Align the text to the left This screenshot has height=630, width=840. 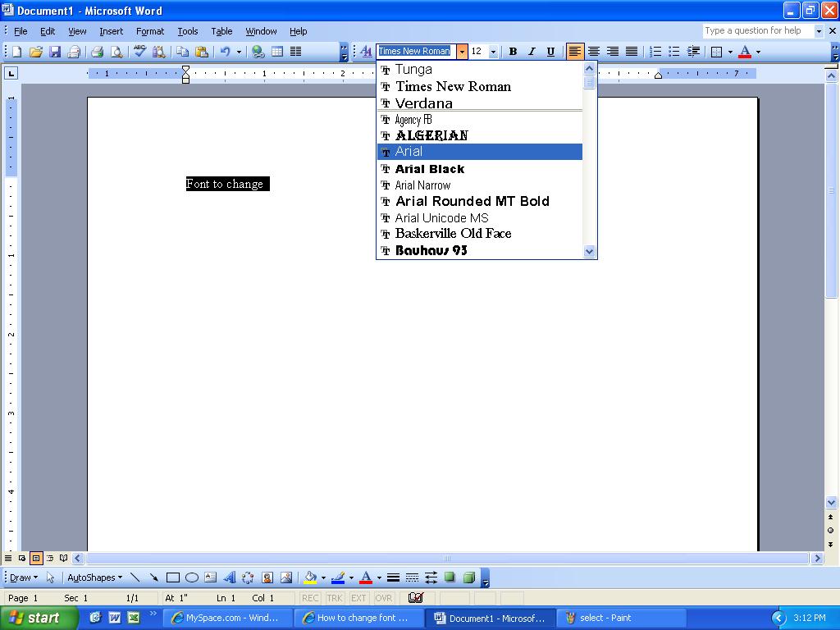pos(575,52)
